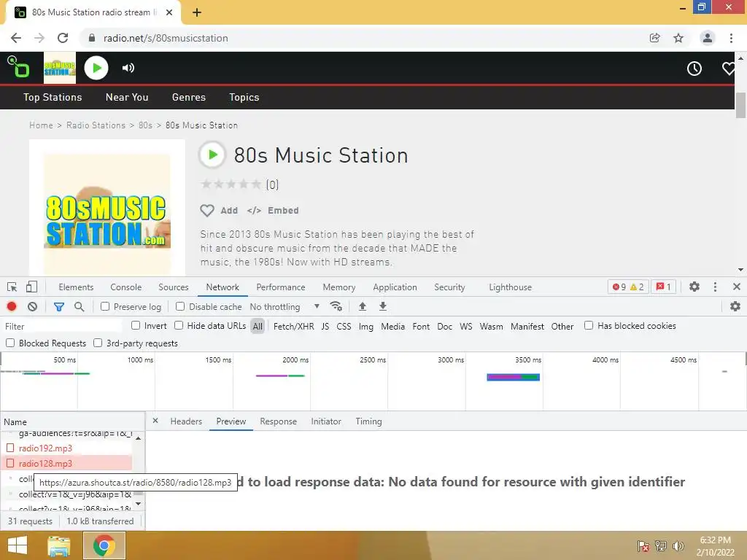Close the DevTools panel

[x=737, y=287]
